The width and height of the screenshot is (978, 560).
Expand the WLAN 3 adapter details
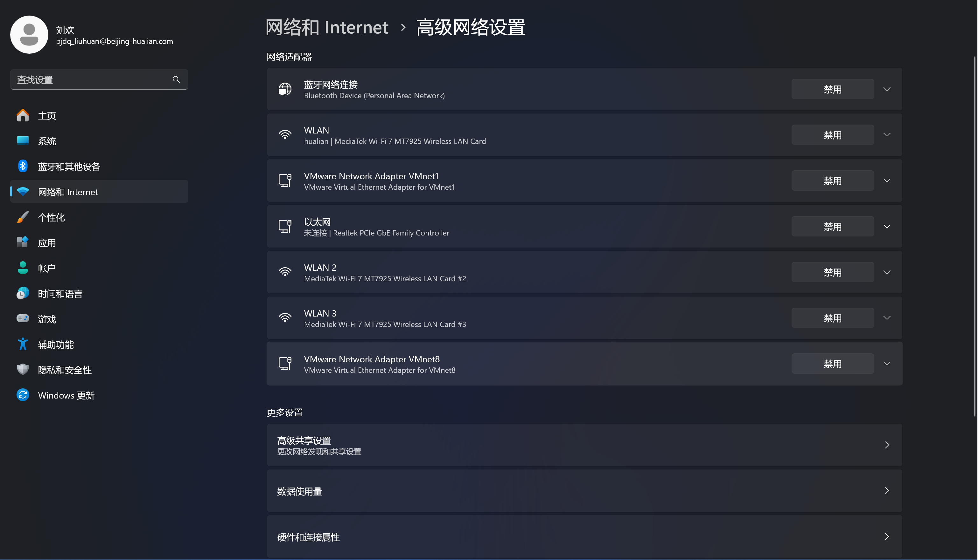pyautogui.click(x=887, y=318)
